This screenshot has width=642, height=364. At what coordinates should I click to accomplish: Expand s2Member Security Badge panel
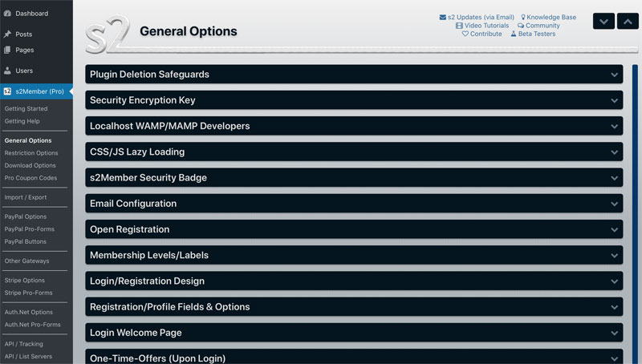pyautogui.click(x=354, y=177)
